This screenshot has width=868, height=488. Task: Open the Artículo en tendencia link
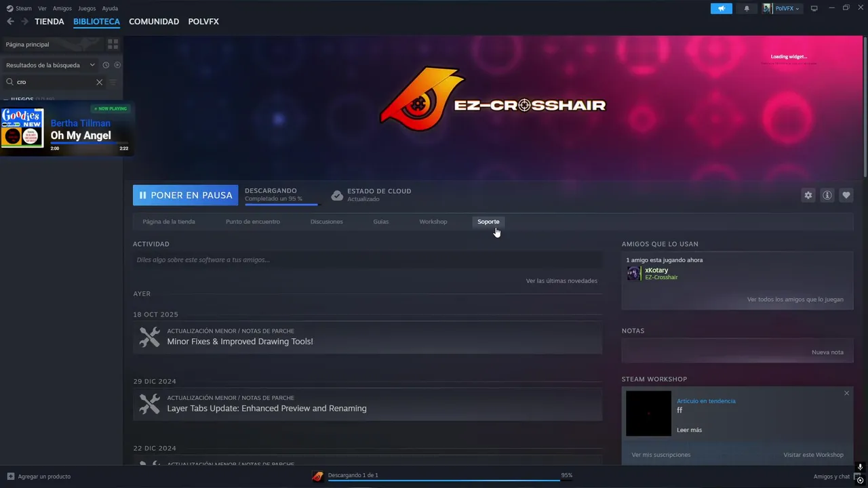pos(706,401)
